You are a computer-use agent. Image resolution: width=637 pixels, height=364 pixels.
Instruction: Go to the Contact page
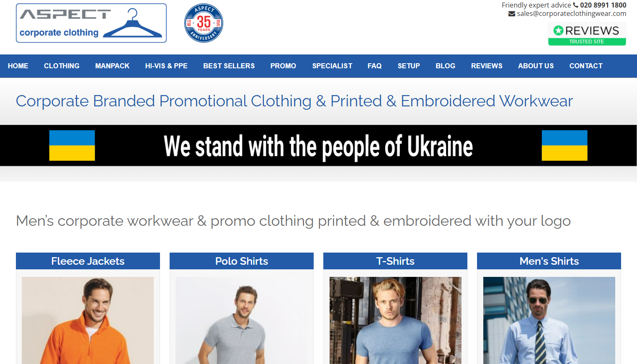(x=586, y=66)
